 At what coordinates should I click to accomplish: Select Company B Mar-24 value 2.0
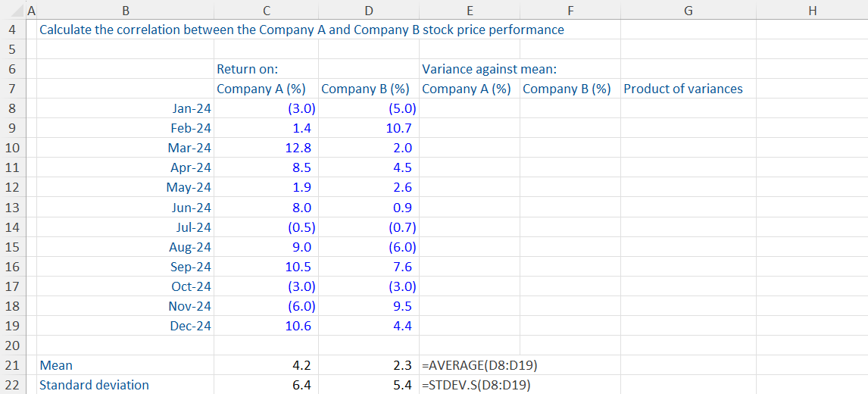pyautogui.click(x=369, y=148)
